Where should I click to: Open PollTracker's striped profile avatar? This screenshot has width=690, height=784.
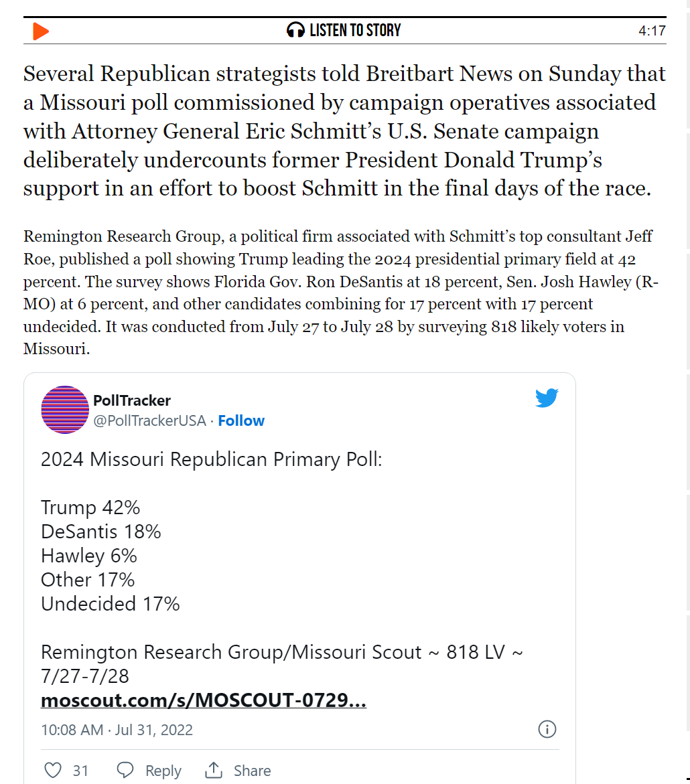point(65,410)
